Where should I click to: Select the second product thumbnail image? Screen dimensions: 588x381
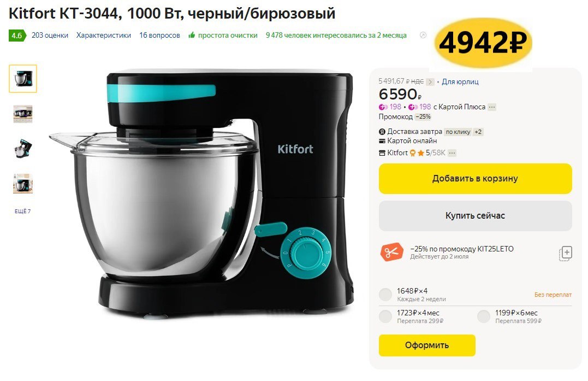(x=23, y=114)
